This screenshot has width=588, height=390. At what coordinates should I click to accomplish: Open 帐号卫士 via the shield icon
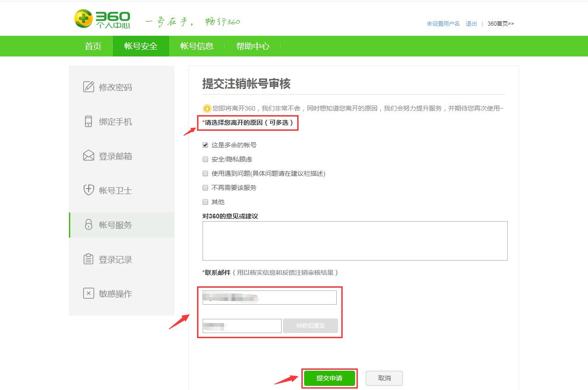pos(88,190)
